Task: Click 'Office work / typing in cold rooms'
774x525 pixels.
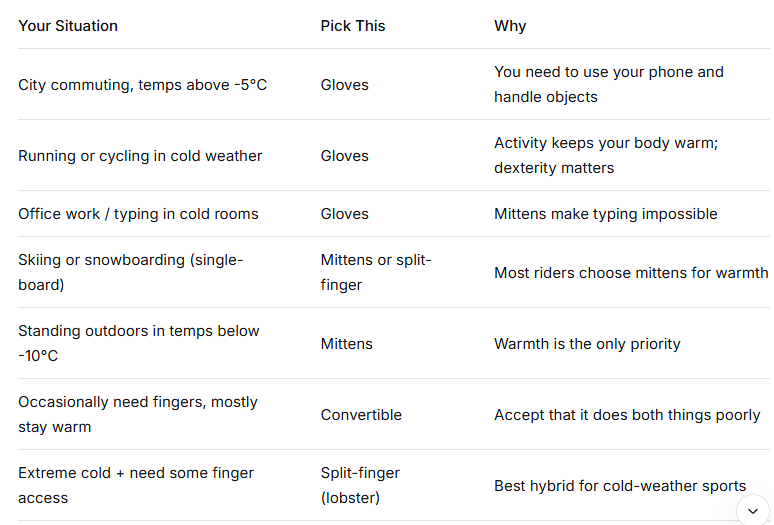Action: click(x=138, y=214)
